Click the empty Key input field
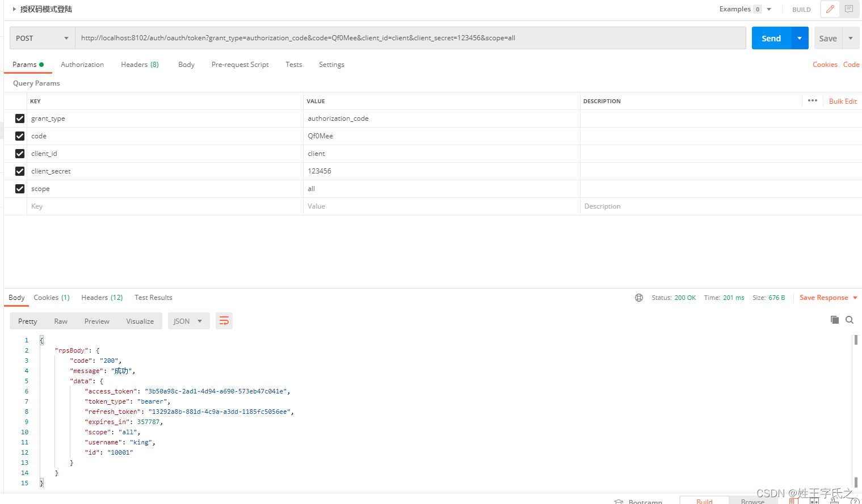Image resolution: width=862 pixels, height=504 pixels. (165, 206)
